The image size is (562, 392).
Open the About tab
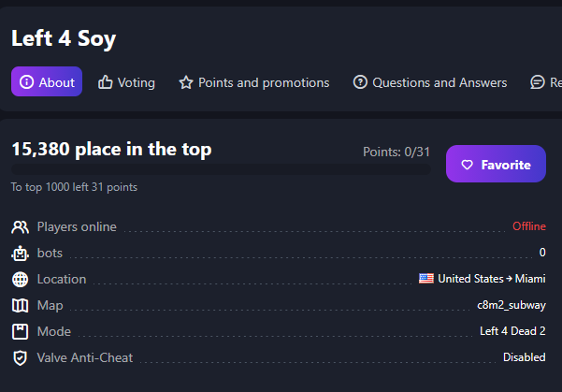[x=47, y=82]
